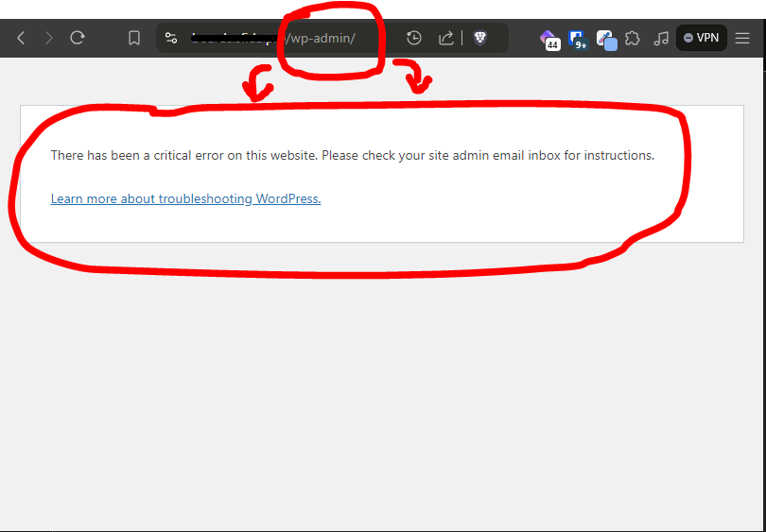The image size is (766, 532).
Task: Open the Wayback Machine clock icon
Action: 414,38
